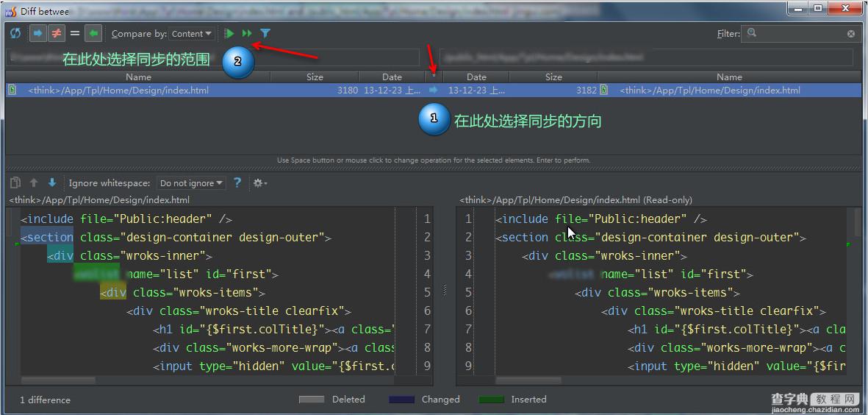The width and height of the screenshot is (868, 415).
Task: Open the Ignore whitespace dropdown
Action: point(191,182)
